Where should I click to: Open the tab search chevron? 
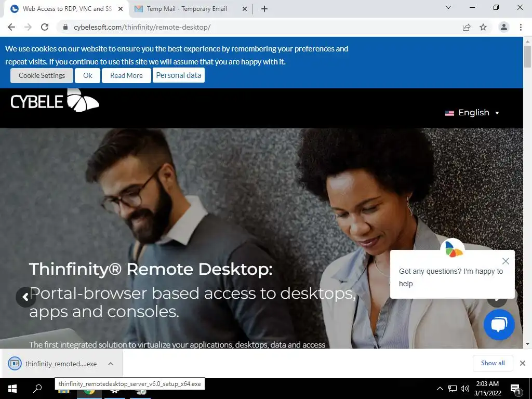448,7
